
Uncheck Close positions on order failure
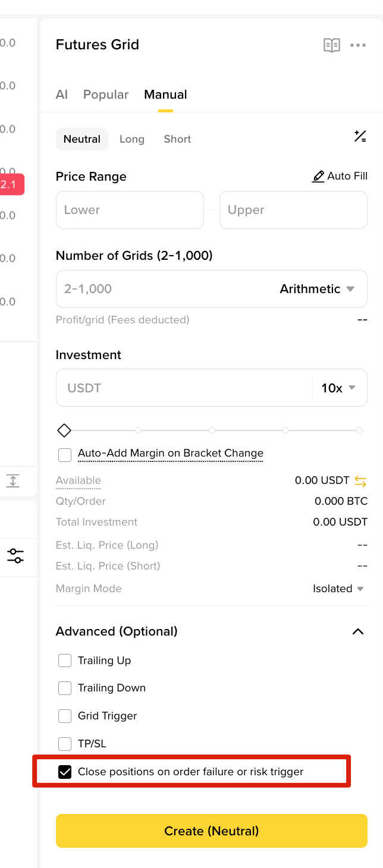click(x=65, y=772)
